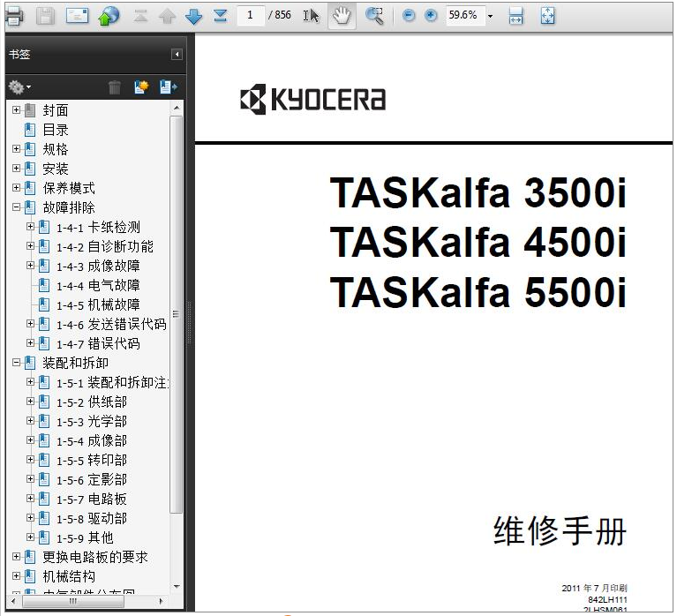677x616 pixels.
Task: Click the Save disk icon
Action: (45, 16)
